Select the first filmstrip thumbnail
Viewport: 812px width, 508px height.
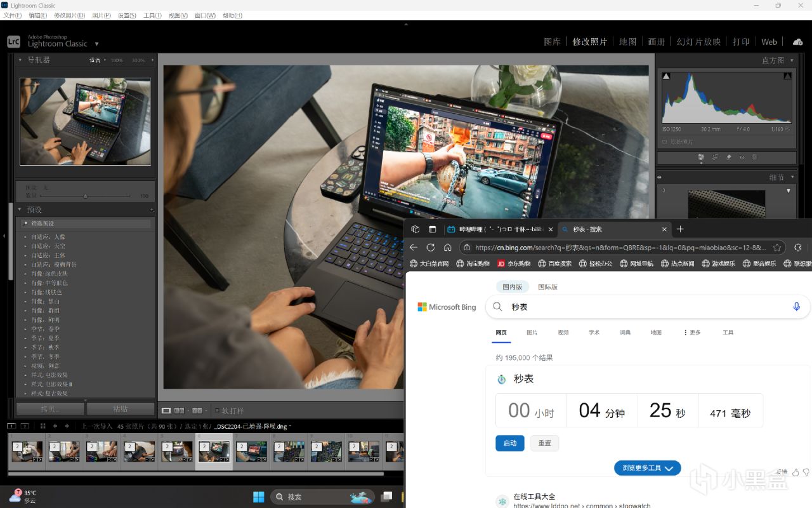click(27, 451)
